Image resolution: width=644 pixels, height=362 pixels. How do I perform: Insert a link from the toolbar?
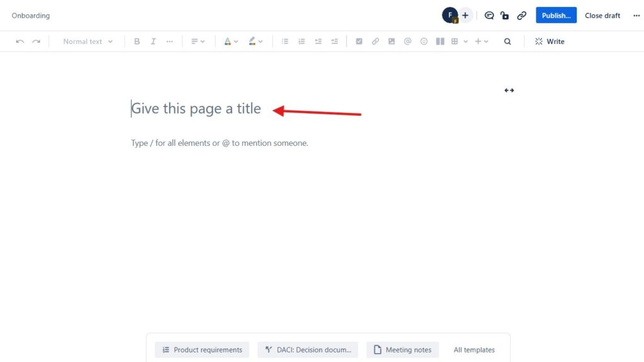(x=375, y=41)
